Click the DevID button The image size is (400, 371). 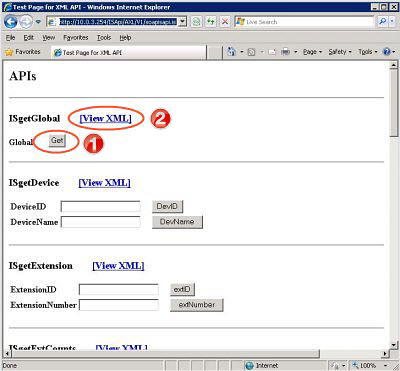167,206
